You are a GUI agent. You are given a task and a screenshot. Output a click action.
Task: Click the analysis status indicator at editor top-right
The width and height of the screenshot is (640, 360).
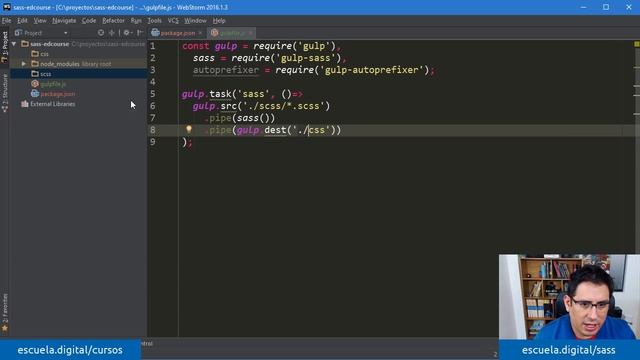pyautogui.click(x=636, y=44)
